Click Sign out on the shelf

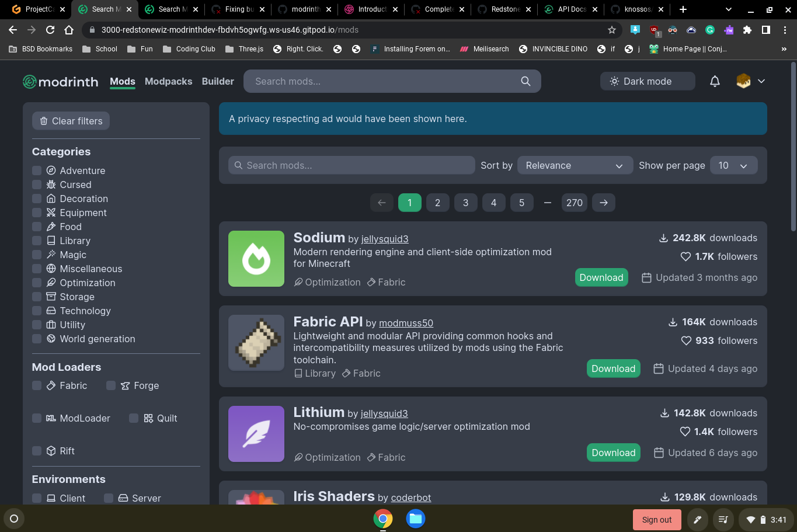(657, 520)
